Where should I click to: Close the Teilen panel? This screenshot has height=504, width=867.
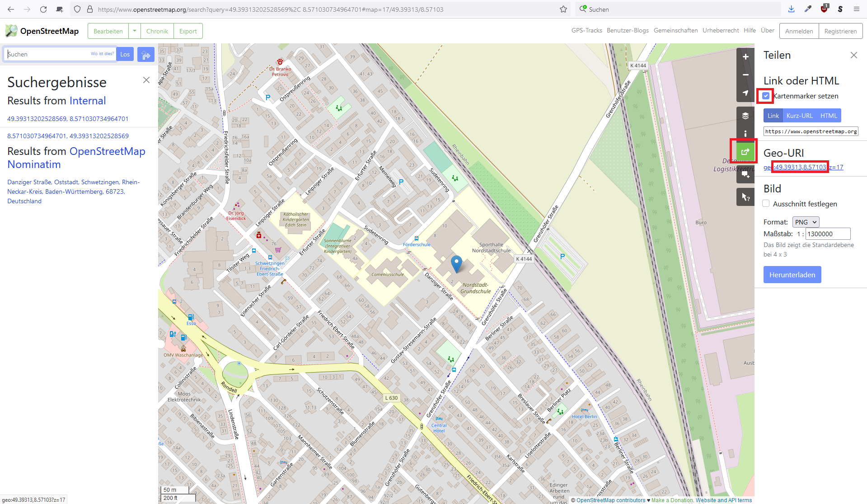[853, 55]
